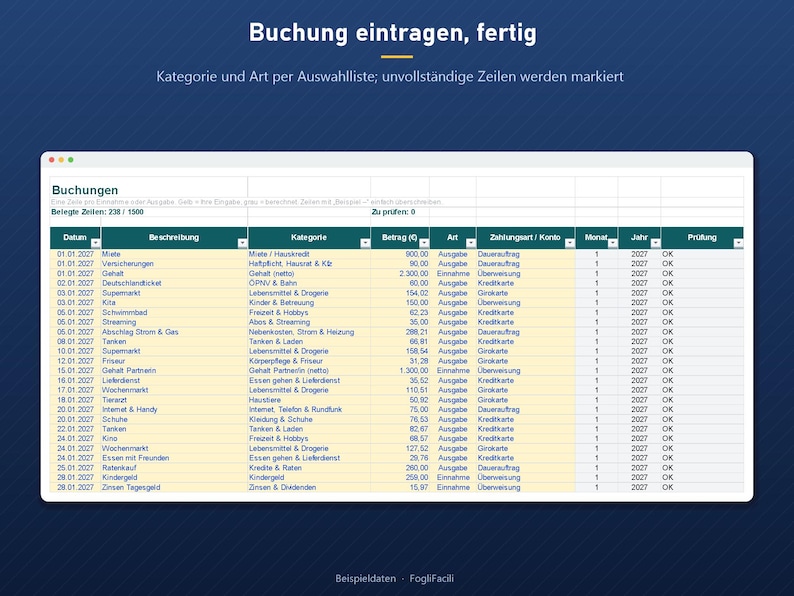This screenshot has width=794, height=596.
Task: Select the Haustiere category cell
Action: [x=309, y=400]
